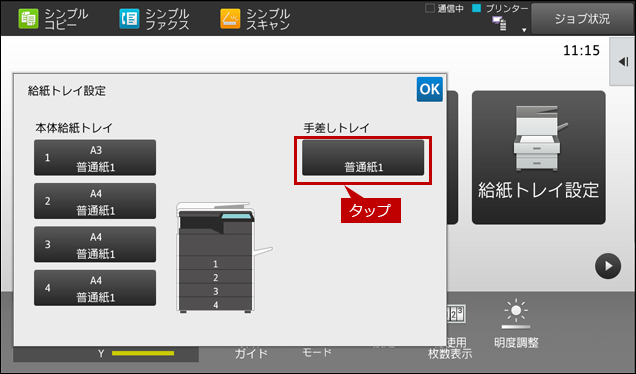Open the モード option
The image size is (636, 374).
[x=316, y=353]
